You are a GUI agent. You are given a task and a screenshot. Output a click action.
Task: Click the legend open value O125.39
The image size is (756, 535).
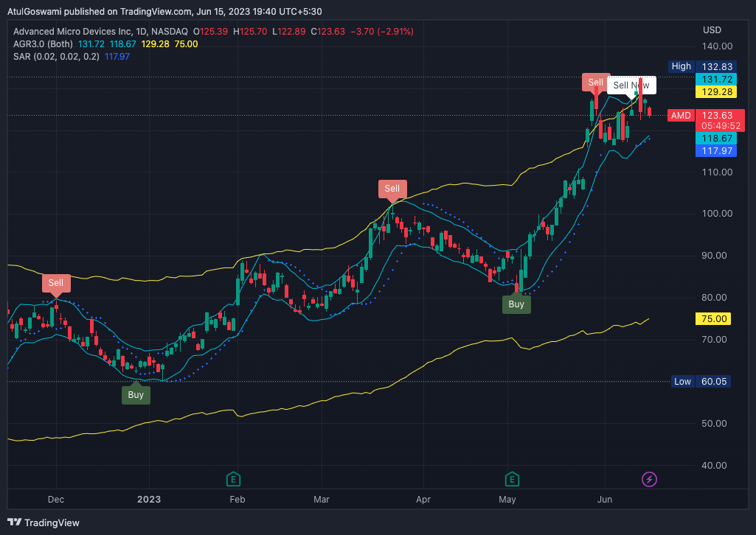coord(210,32)
